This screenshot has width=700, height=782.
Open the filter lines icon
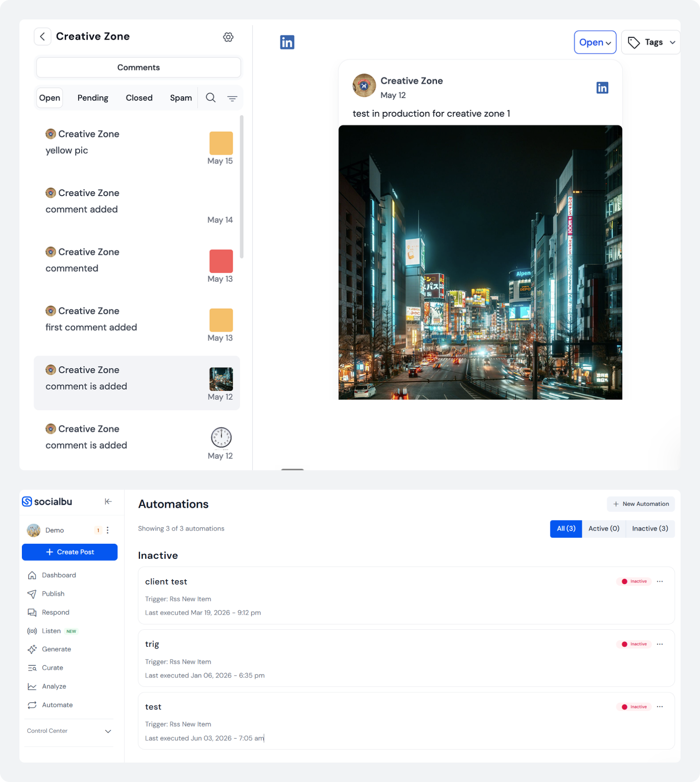(232, 98)
